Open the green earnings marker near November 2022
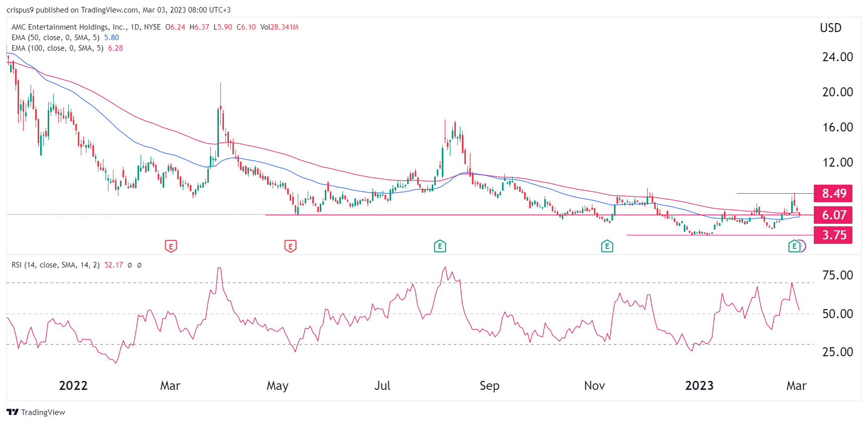Screen dimensions: 868x423 point(607,246)
